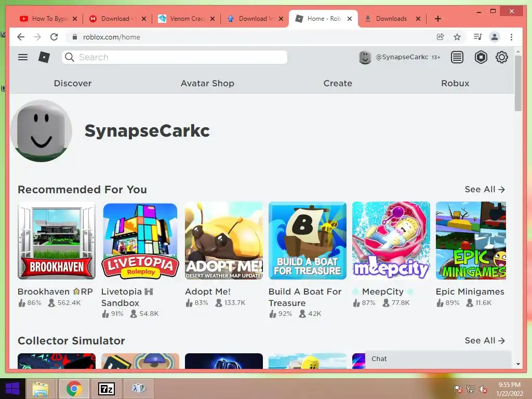The height and width of the screenshot is (399, 532).
Task: Open File Explorer from the taskbar
Action: click(x=41, y=389)
